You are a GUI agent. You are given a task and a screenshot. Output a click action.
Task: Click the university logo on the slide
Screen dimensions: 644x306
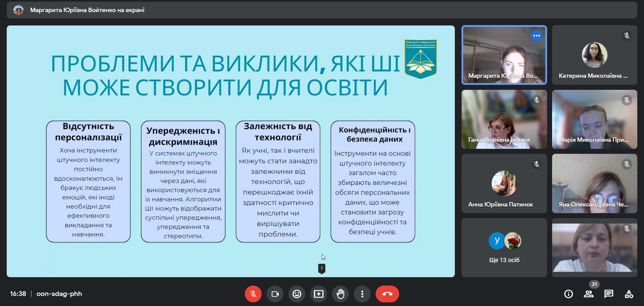[x=420, y=59]
